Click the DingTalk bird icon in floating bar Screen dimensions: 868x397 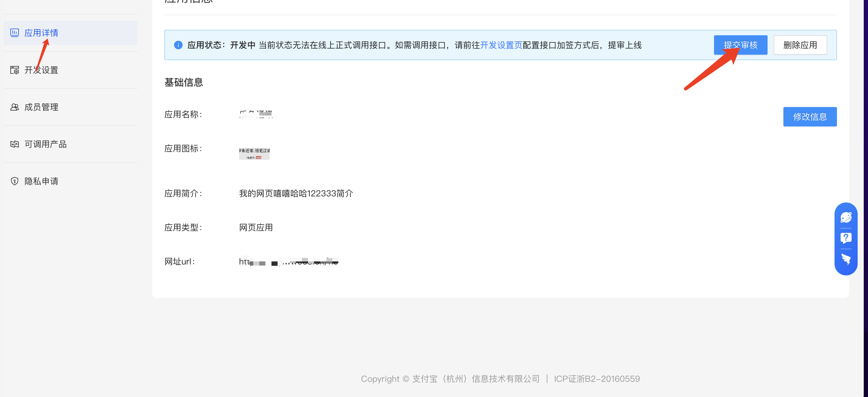[846, 259]
